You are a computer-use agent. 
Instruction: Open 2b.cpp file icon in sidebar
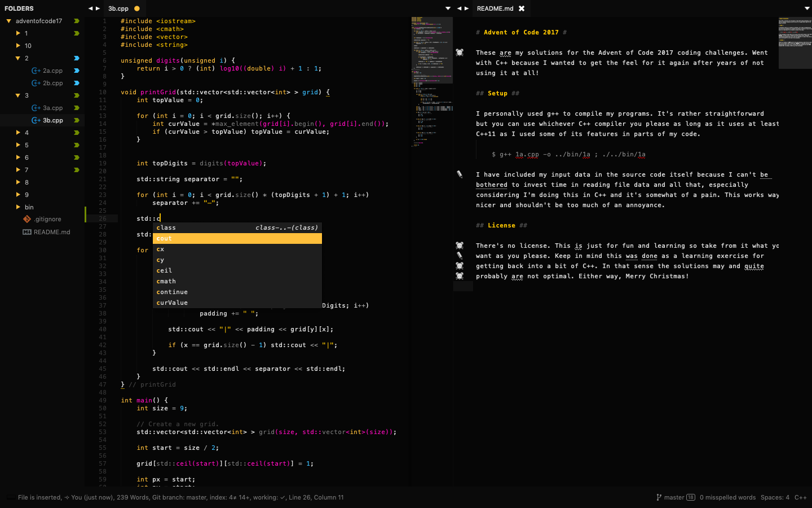[x=36, y=83]
